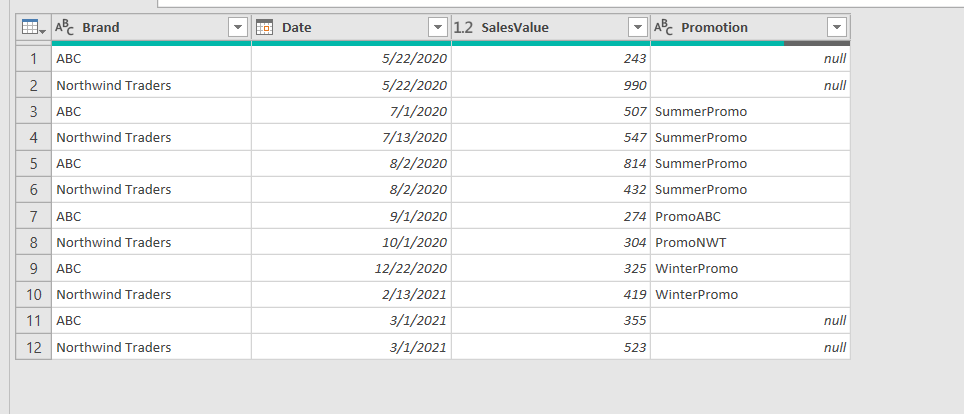Click the SalesValue cell 419
The height and width of the screenshot is (414, 964).
pyautogui.click(x=551, y=295)
